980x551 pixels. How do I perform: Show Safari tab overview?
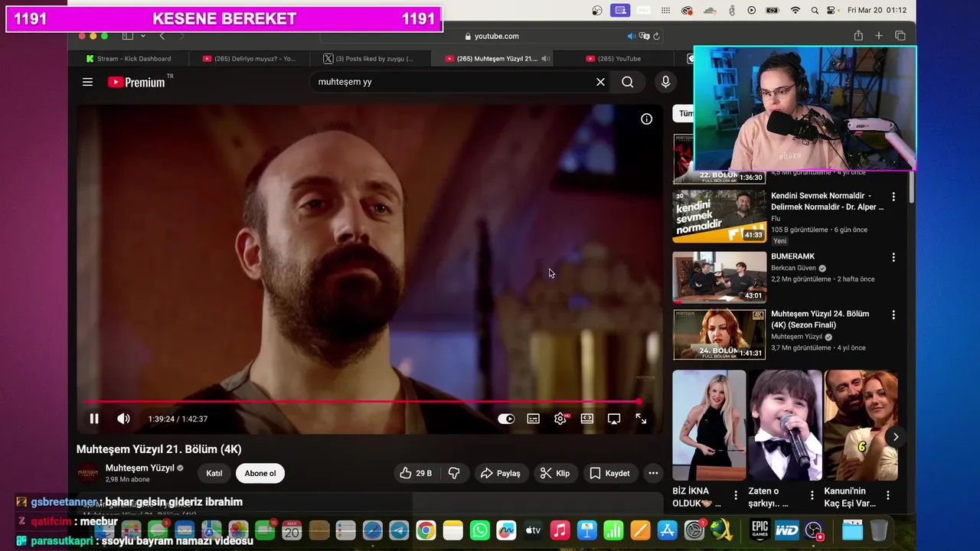click(900, 36)
